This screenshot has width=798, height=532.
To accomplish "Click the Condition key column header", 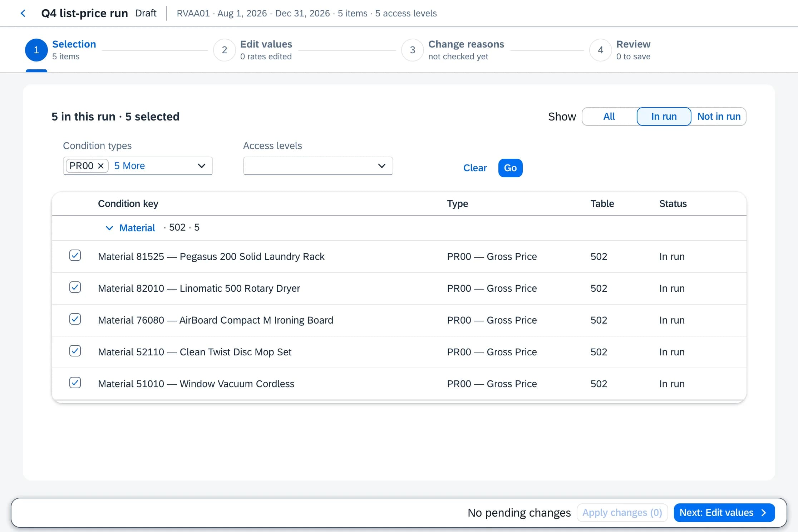I will tap(128, 204).
